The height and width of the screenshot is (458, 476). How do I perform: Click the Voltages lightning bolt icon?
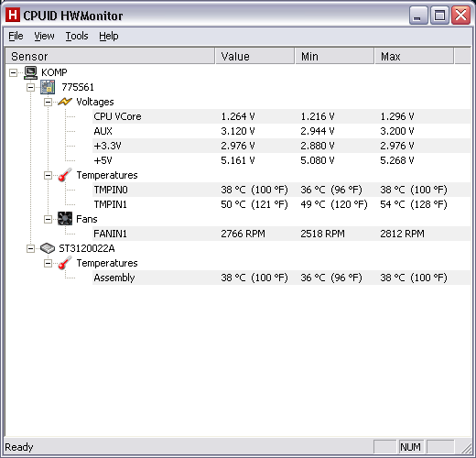tap(65, 102)
